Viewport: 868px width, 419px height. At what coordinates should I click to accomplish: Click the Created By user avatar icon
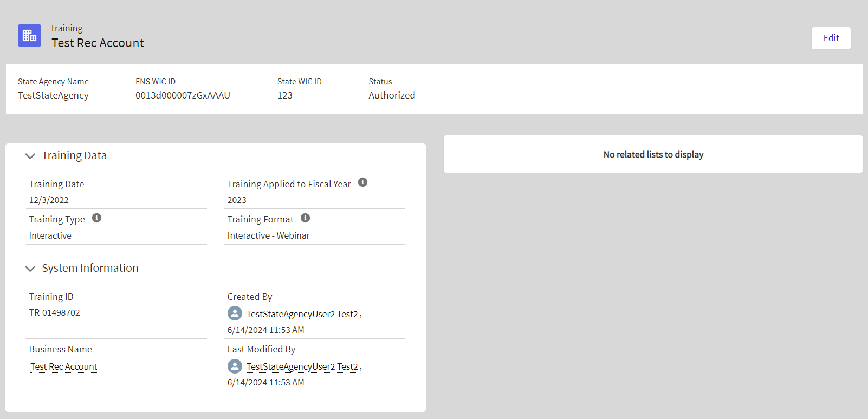(235, 313)
